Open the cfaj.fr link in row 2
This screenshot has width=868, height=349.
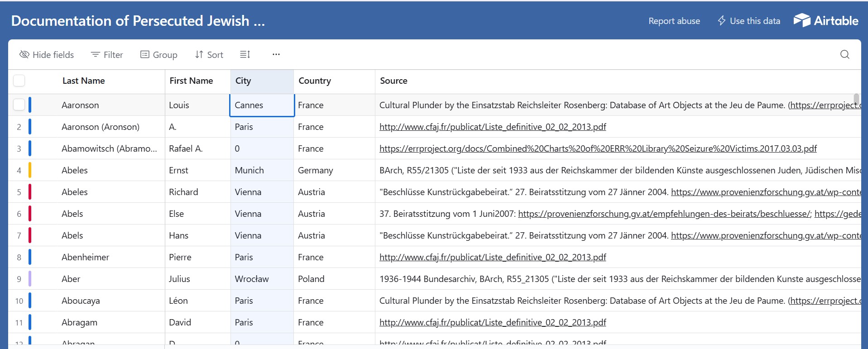click(x=492, y=127)
